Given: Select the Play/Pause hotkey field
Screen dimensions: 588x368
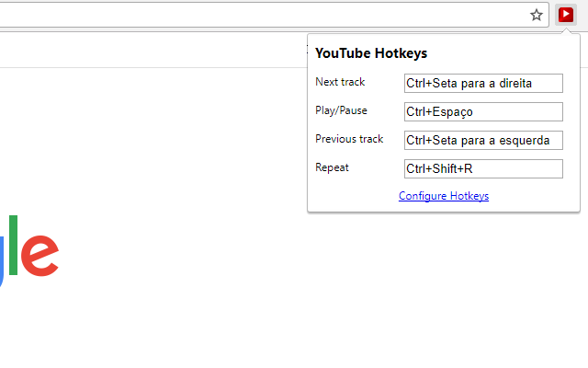Looking at the screenshot, I should [x=483, y=111].
